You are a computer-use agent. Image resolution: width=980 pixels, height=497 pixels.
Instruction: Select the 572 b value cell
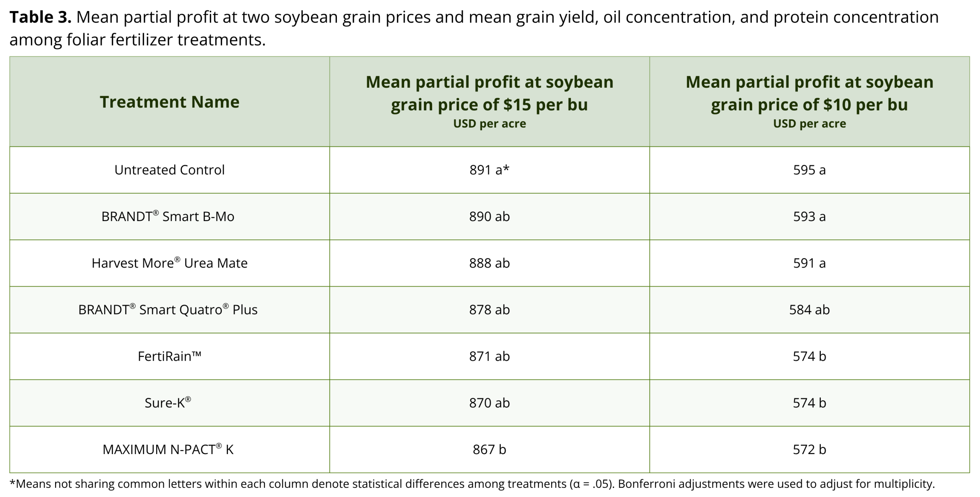tap(809, 449)
